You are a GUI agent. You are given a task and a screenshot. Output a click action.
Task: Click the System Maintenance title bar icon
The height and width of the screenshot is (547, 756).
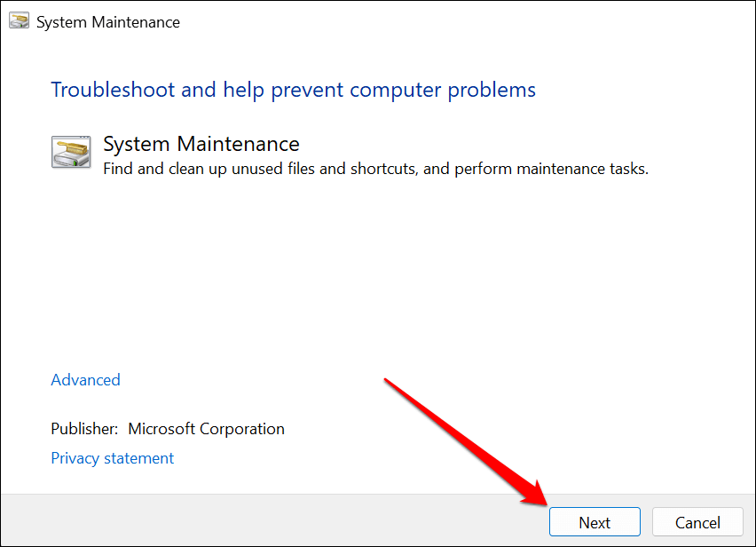[x=19, y=22]
